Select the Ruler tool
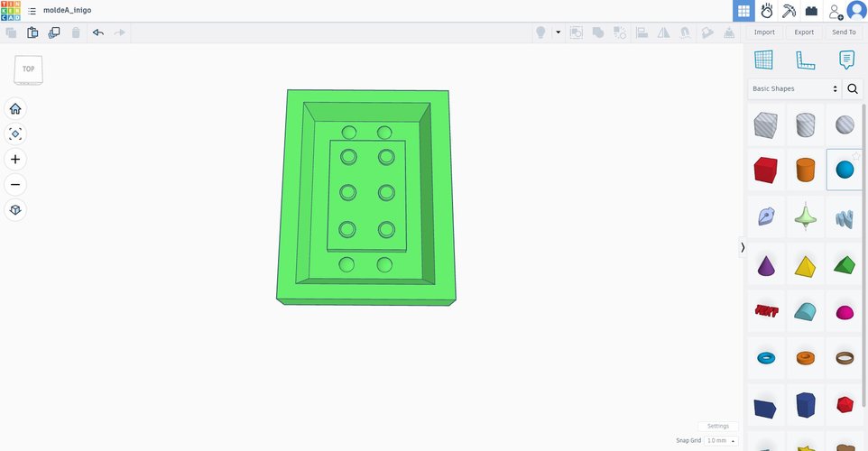Image resolution: width=868 pixels, height=451 pixels. tap(806, 60)
